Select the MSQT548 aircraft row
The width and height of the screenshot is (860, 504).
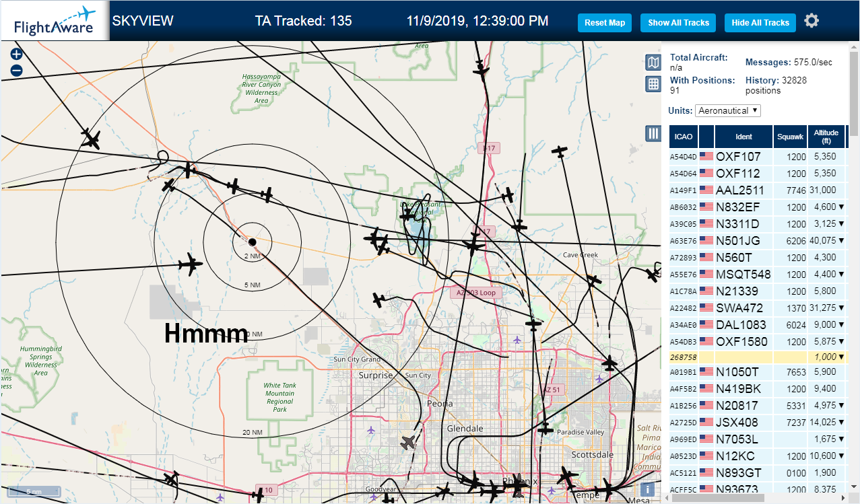pos(759,274)
